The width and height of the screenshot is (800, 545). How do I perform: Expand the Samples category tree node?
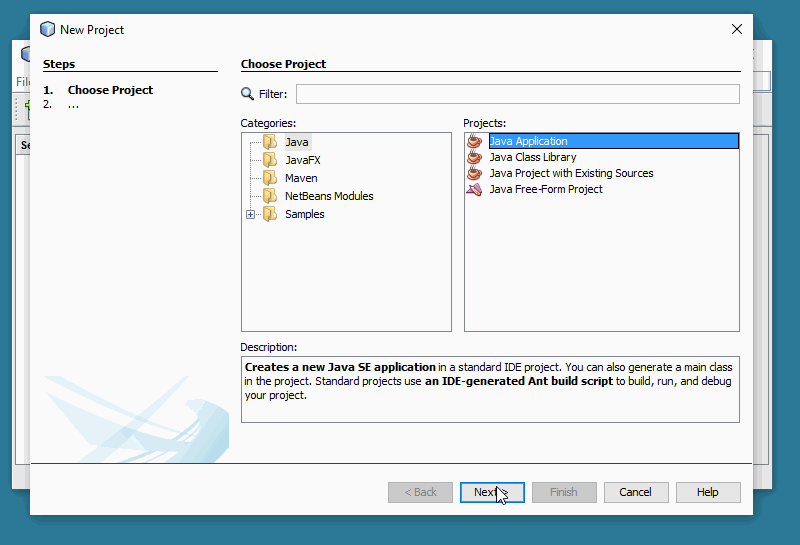point(250,214)
